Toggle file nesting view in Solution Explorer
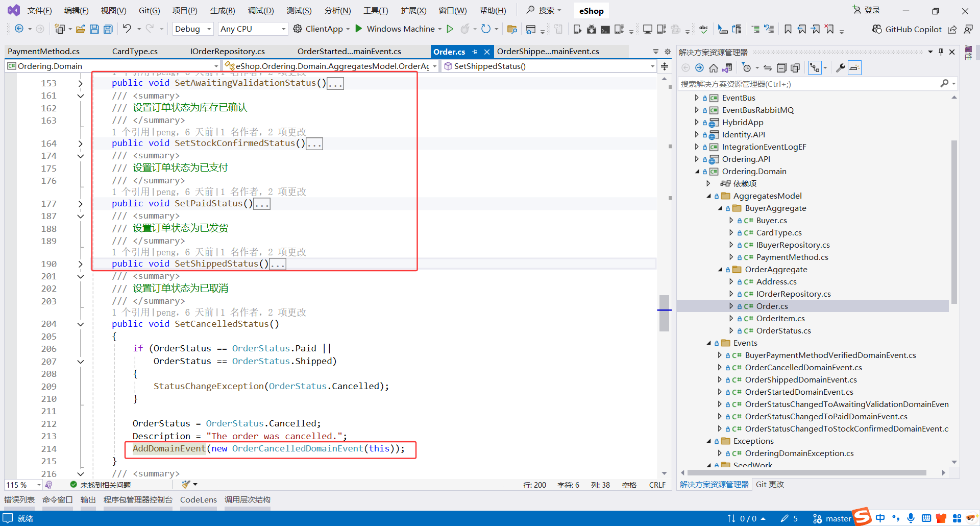The height and width of the screenshot is (526, 980). tap(815, 68)
